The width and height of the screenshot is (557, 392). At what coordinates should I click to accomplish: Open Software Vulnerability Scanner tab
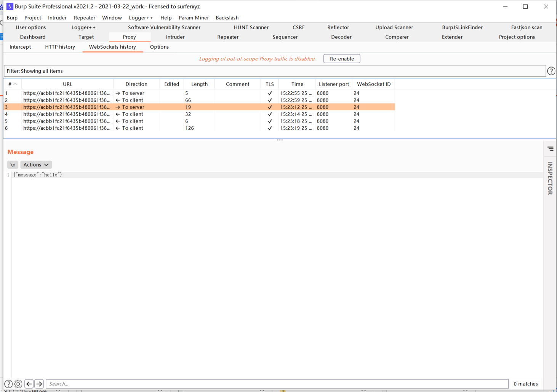[x=164, y=27]
